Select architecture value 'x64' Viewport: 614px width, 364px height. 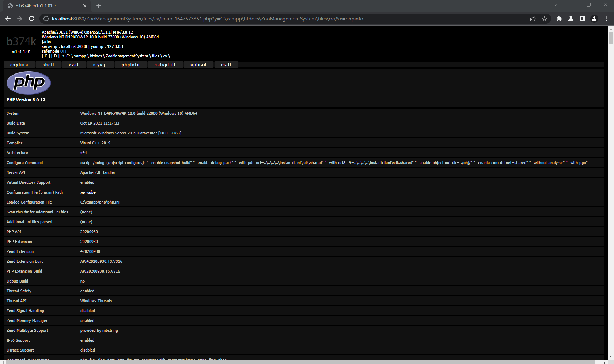point(84,153)
